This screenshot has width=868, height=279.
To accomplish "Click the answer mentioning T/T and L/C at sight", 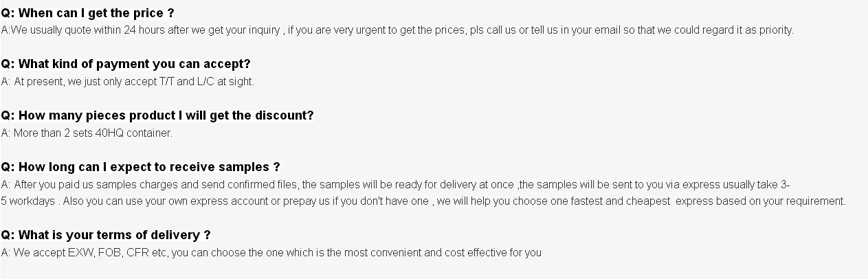I will pos(128,81).
